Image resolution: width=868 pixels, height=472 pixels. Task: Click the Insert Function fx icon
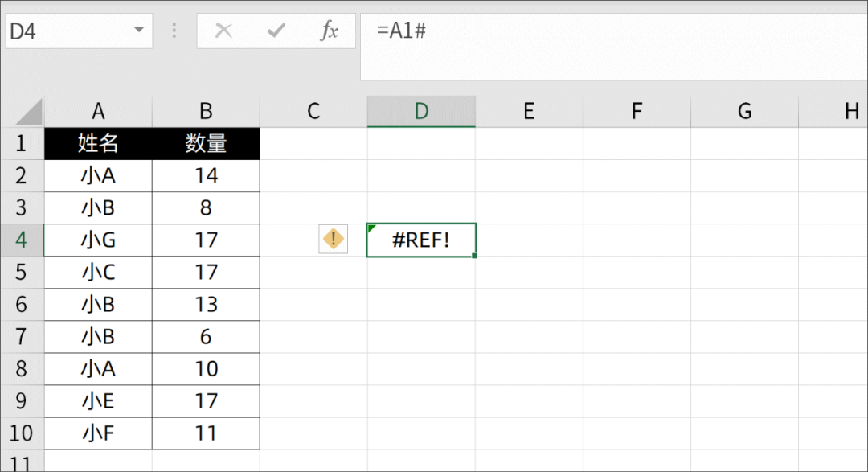click(330, 31)
